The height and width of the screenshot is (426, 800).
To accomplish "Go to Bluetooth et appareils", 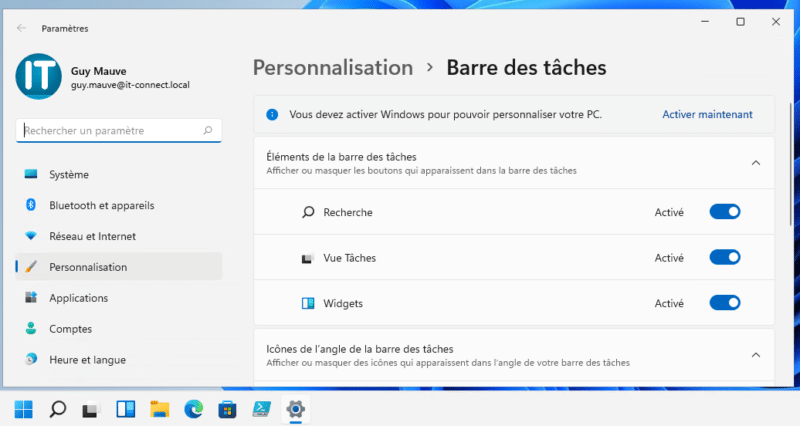I will coord(119,205).
